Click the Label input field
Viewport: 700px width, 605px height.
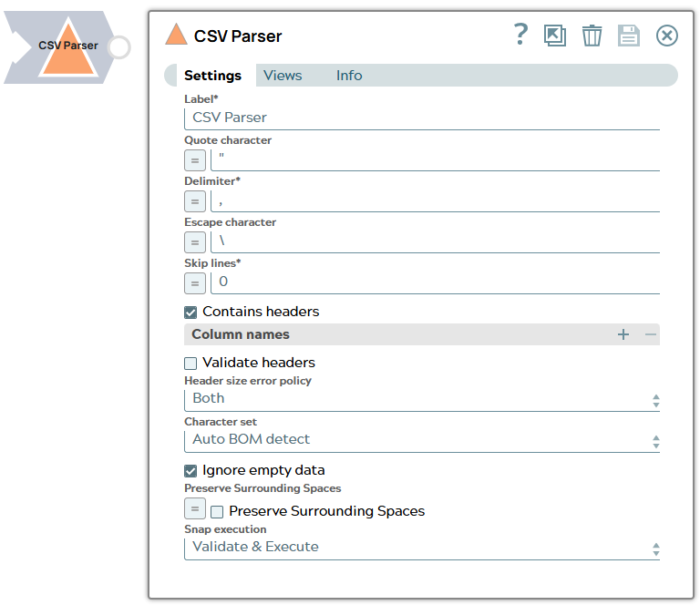[421, 118]
